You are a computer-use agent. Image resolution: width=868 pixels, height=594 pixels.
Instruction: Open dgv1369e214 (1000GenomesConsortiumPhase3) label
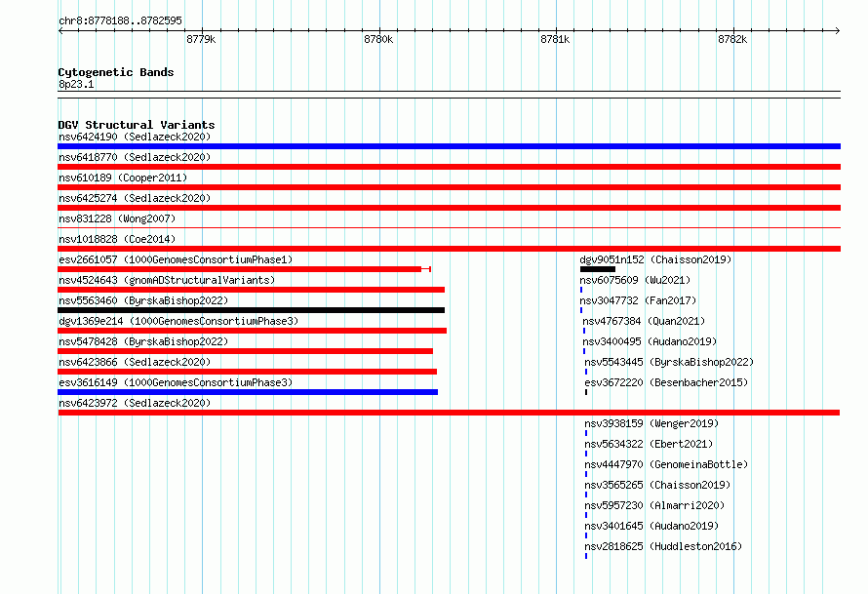point(178,321)
